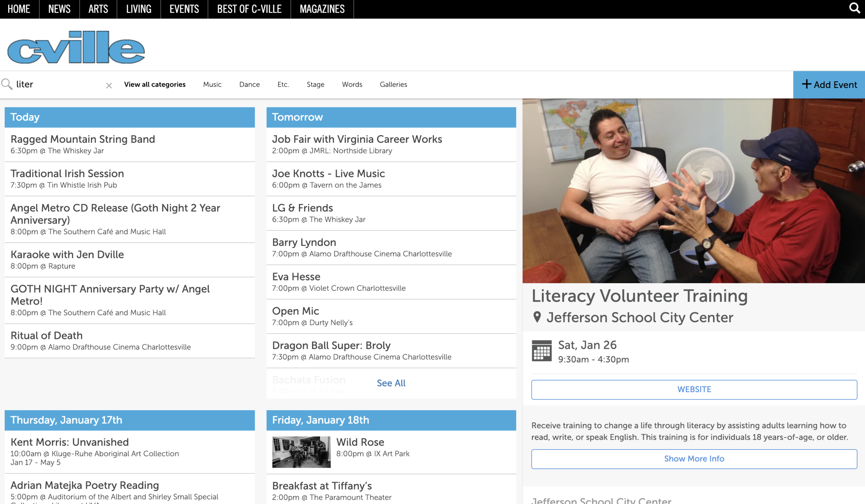Click the calendar icon beside Sat, Jan 26
Viewport: 865px width, 504px height.
(x=541, y=351)
